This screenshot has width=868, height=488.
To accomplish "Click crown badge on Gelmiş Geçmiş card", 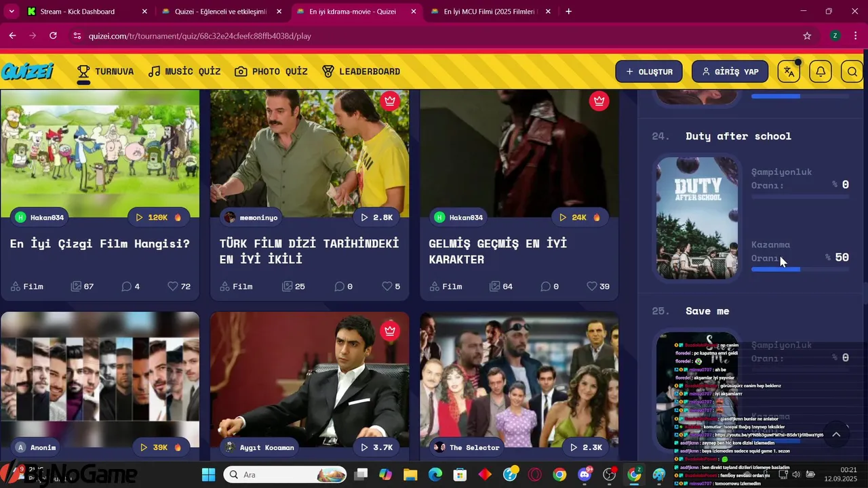I will tap(599, 101).
